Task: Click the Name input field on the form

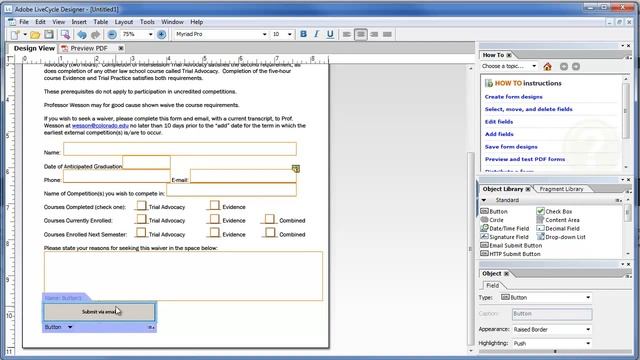Action: [180, 149]
